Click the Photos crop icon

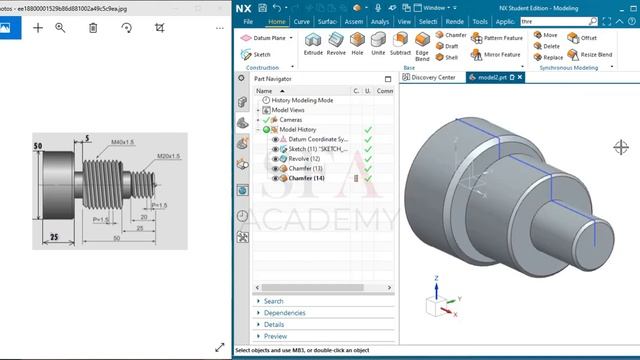click(x=160, y=28)
